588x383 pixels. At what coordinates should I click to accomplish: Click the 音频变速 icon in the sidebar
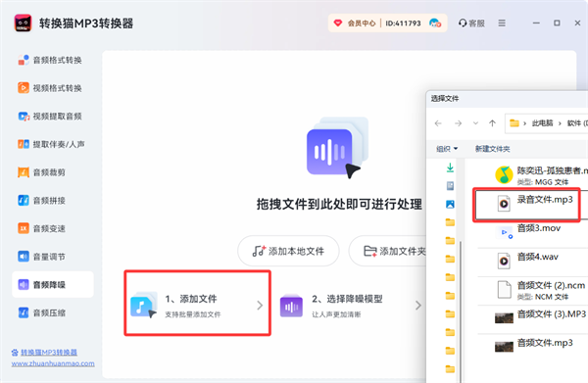point(24,228)
